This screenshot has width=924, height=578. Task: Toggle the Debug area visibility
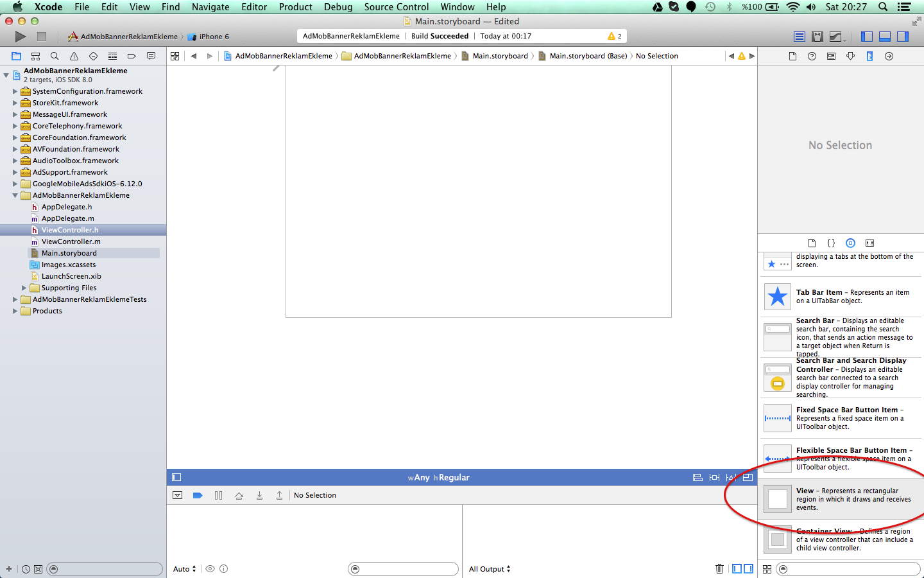click(885, 37)
